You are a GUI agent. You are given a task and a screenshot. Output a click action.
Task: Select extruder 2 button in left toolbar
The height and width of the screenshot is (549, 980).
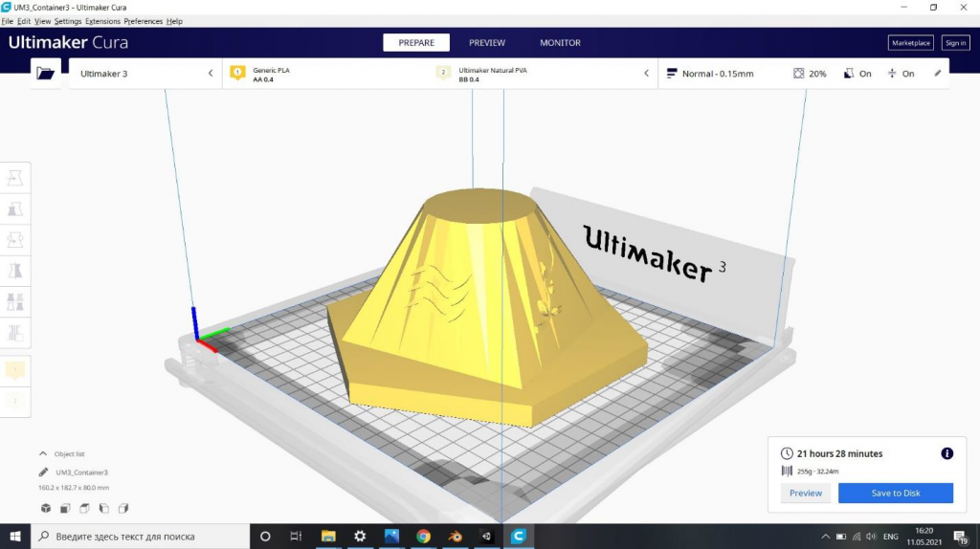tap(15, 401)
